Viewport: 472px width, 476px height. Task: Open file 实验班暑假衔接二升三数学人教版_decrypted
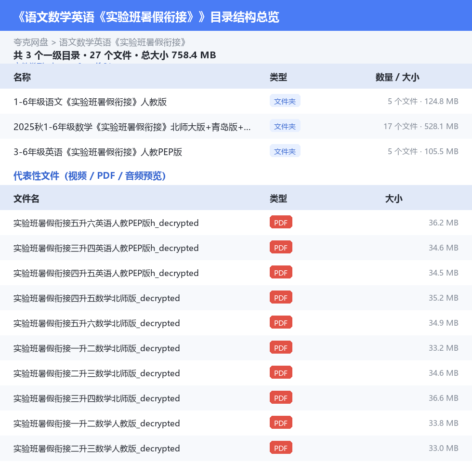[96, 449]
